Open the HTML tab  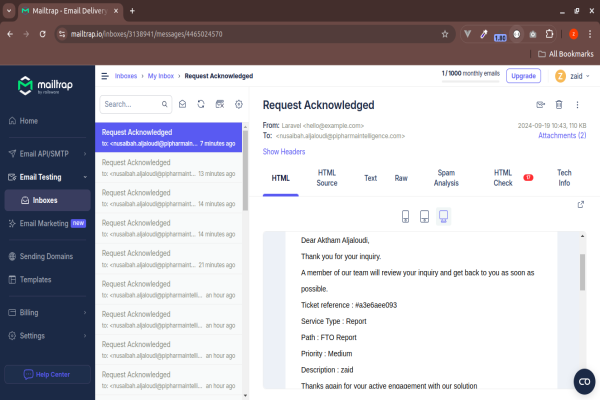click(x=280, y=178)
